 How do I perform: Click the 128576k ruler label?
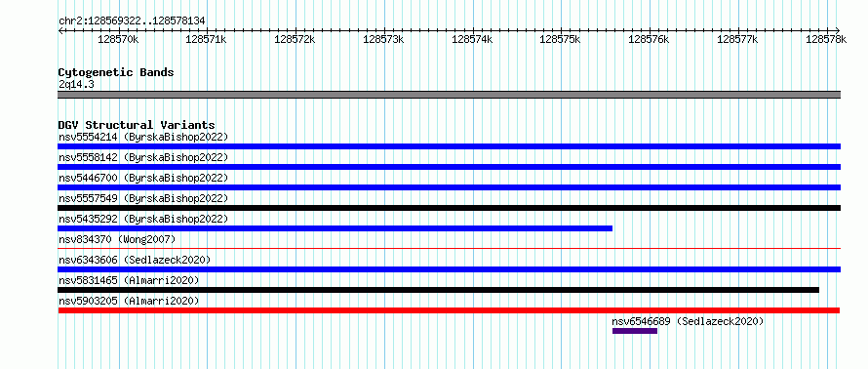pos(650,39)
